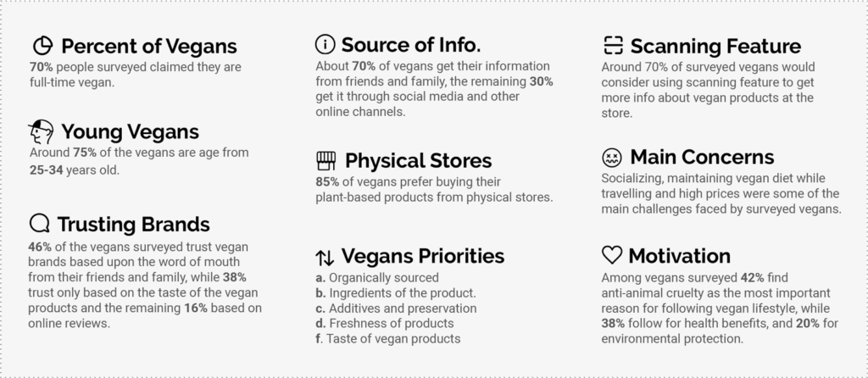Click the pie chart icon beside Percent of Vegans
This screenshot has width=868, height=378.
click(42, 46)
